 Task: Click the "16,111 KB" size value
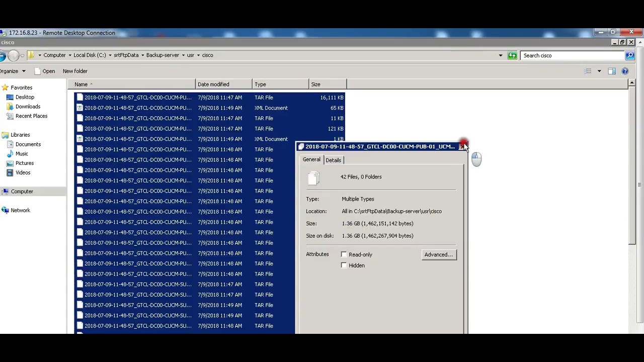332,98
